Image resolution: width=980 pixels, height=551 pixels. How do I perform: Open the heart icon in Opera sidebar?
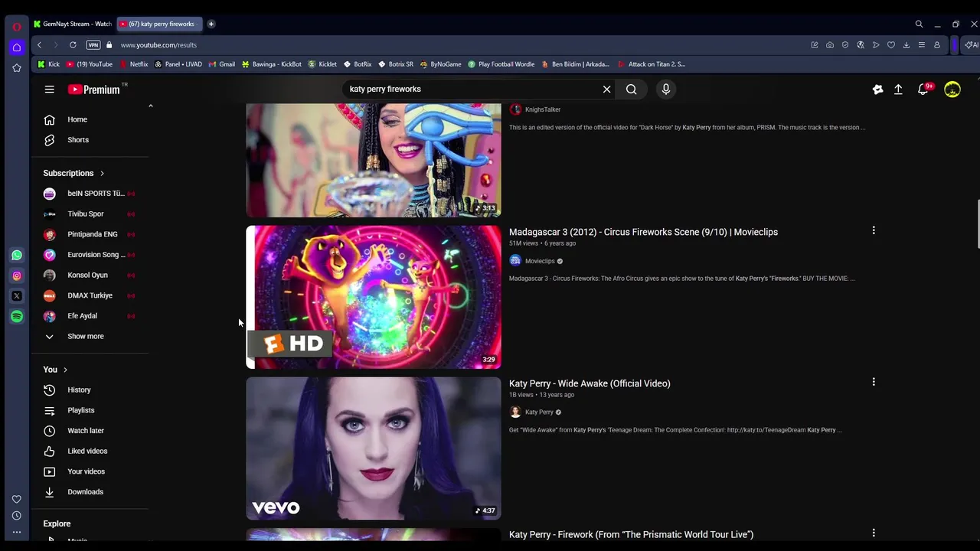pos(17,499)
